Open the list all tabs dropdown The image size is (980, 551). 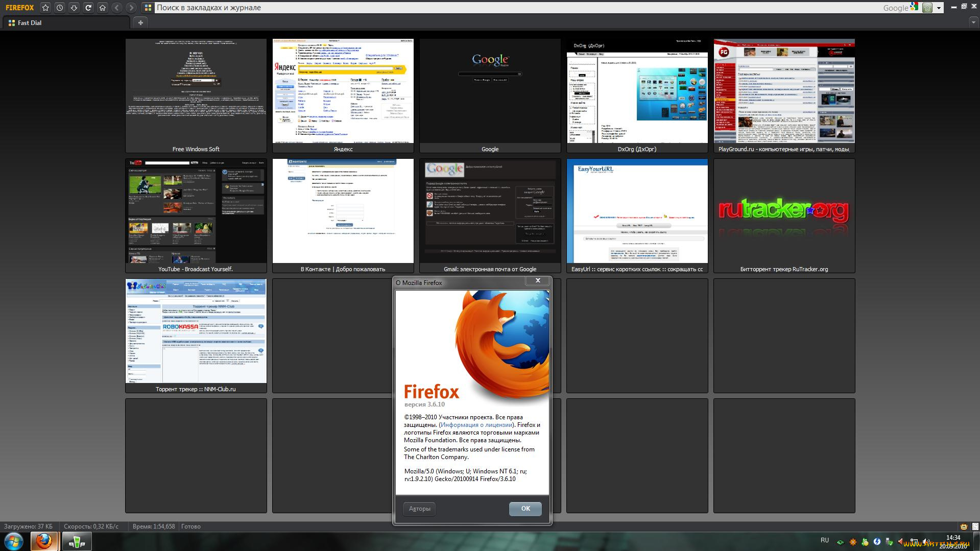(973, 22)
